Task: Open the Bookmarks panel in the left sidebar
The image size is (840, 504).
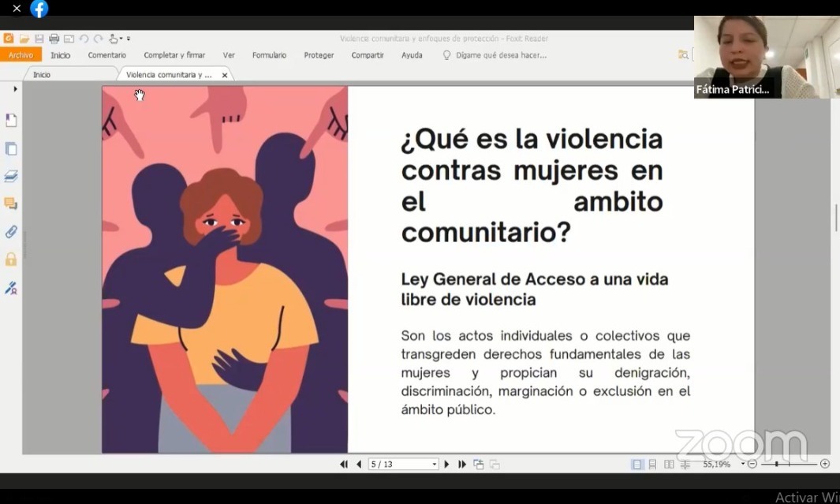Action: (11, 120)
